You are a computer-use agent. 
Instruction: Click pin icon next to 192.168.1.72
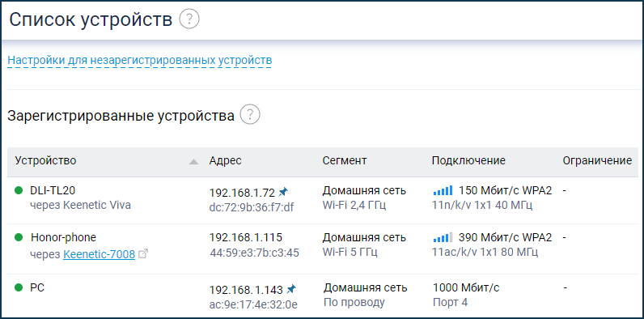pyautogui.click(x=283, y=192)
